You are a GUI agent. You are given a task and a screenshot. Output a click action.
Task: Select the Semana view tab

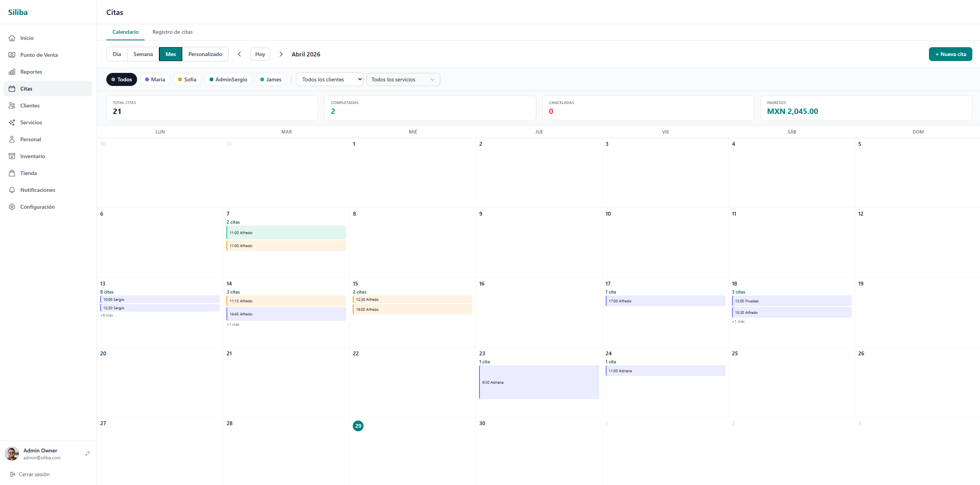point(143,54)
